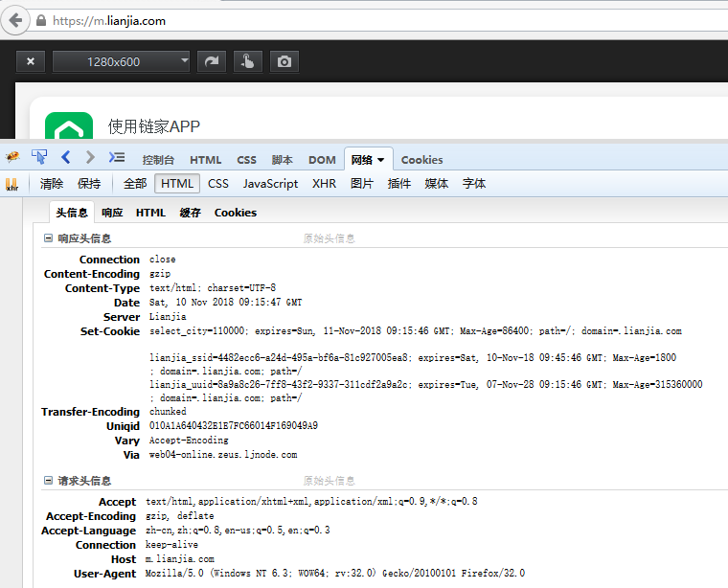Viewport: 728px width, 588px height.
Task: Take a screenshot with camera icon
Action: (284, 61)
